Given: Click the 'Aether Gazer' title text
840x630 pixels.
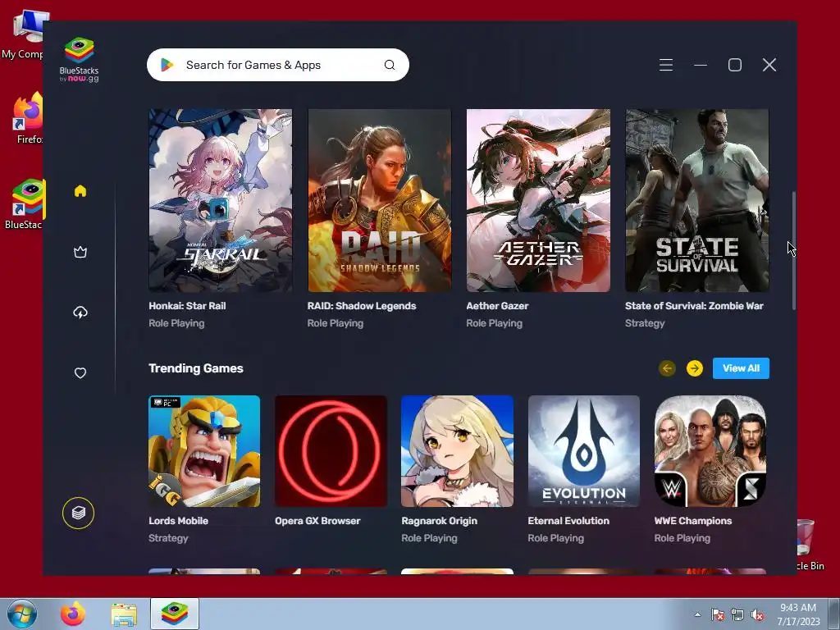Looking at the screenshot, I should tap(497, 306).
